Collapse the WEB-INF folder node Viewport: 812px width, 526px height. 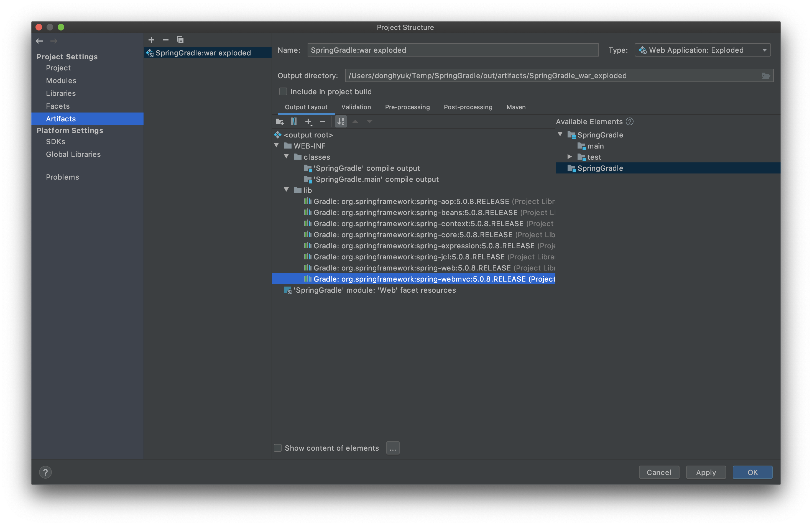tap(277, 146)
